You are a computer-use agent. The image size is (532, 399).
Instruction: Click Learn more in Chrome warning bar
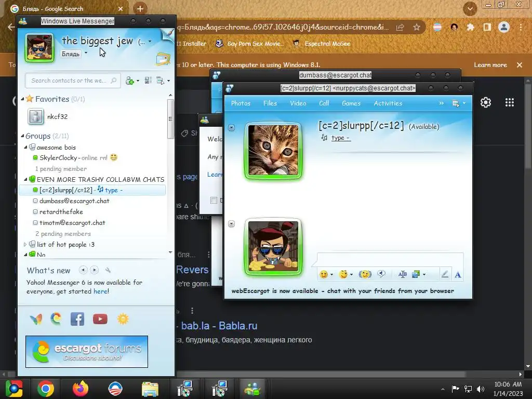(490, 65)
